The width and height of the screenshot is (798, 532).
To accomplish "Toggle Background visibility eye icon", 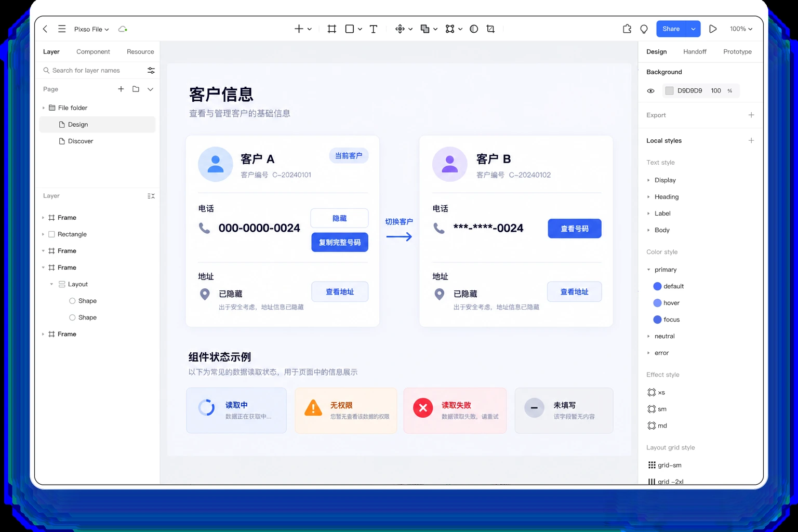I will (x=650, y=91).
